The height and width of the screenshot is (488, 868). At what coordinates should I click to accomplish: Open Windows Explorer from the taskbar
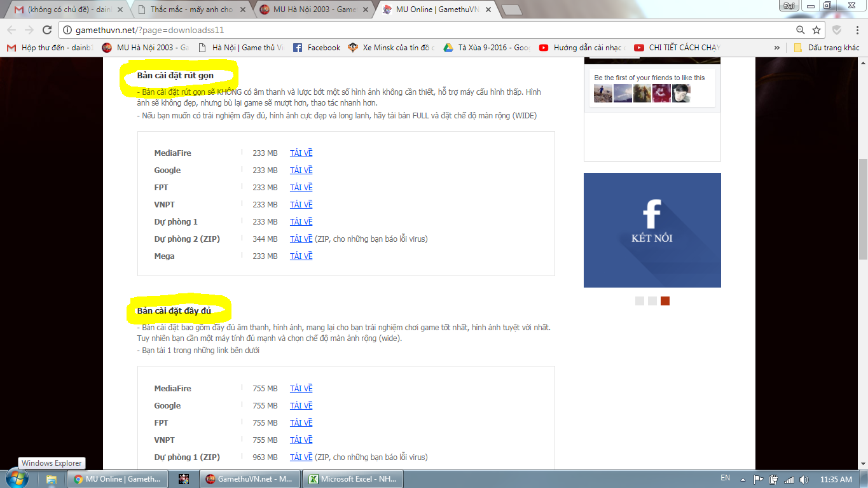click(52, 479)
